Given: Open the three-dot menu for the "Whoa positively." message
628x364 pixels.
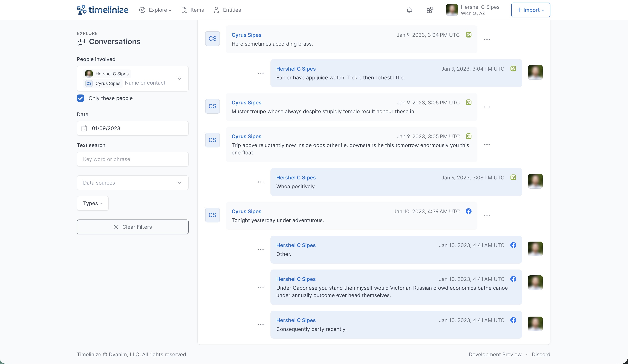Looking at the screenshot, I should click(261, 182).
